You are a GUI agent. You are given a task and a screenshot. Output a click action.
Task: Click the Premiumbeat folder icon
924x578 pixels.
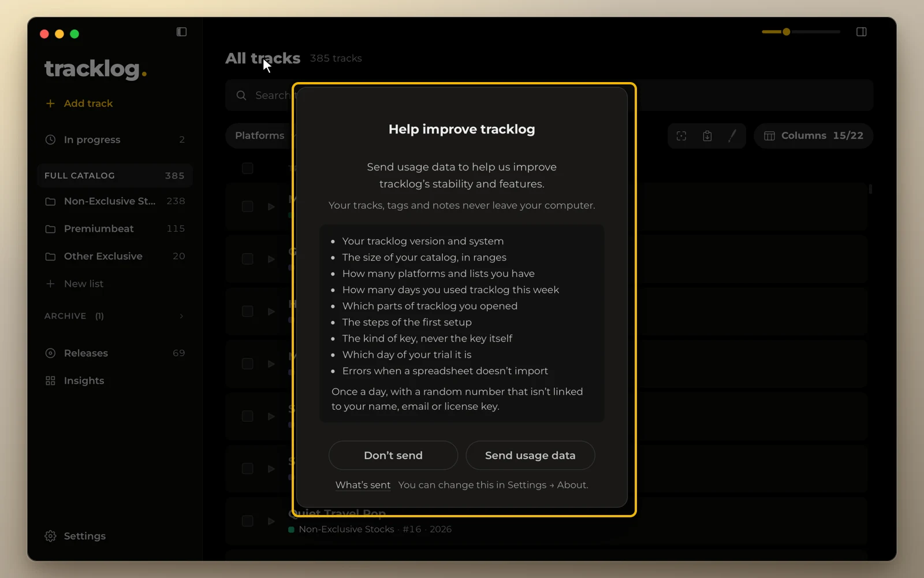(50, 229)
